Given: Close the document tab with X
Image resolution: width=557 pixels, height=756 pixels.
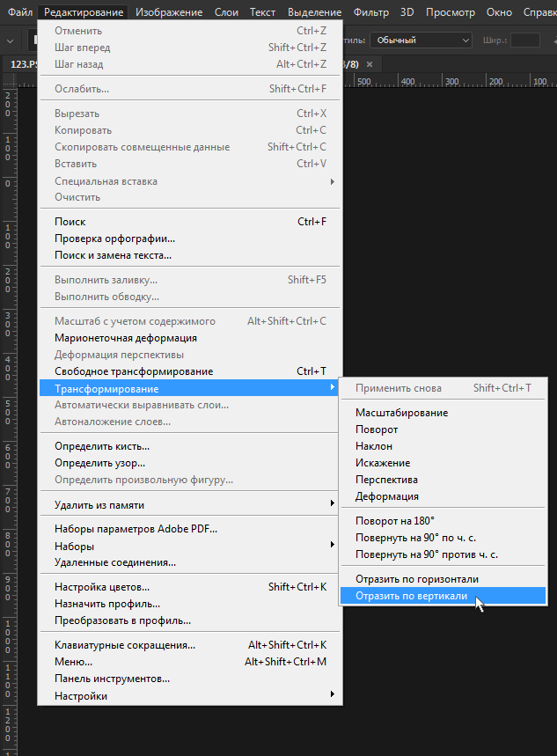Looking at the screenshot, I should [x=370, y=64].
